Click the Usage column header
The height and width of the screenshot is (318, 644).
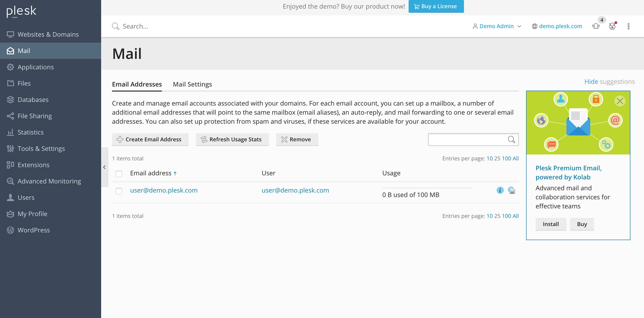click(391, 173)
